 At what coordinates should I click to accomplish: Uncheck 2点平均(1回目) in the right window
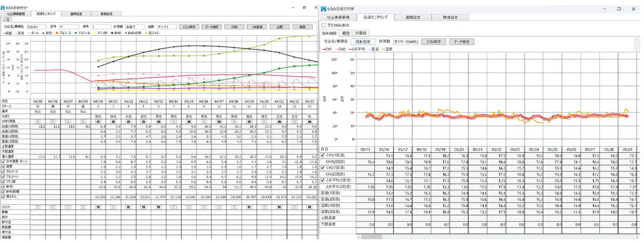323,181
